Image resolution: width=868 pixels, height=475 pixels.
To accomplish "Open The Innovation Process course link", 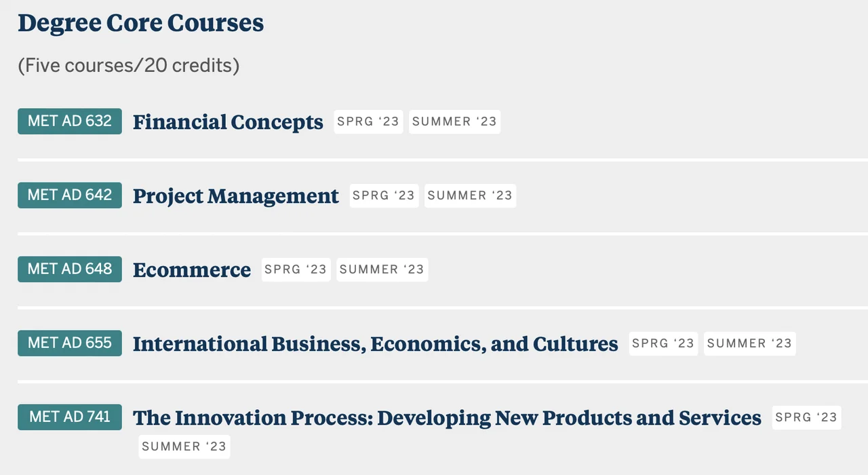I will [x=447, y=418].
